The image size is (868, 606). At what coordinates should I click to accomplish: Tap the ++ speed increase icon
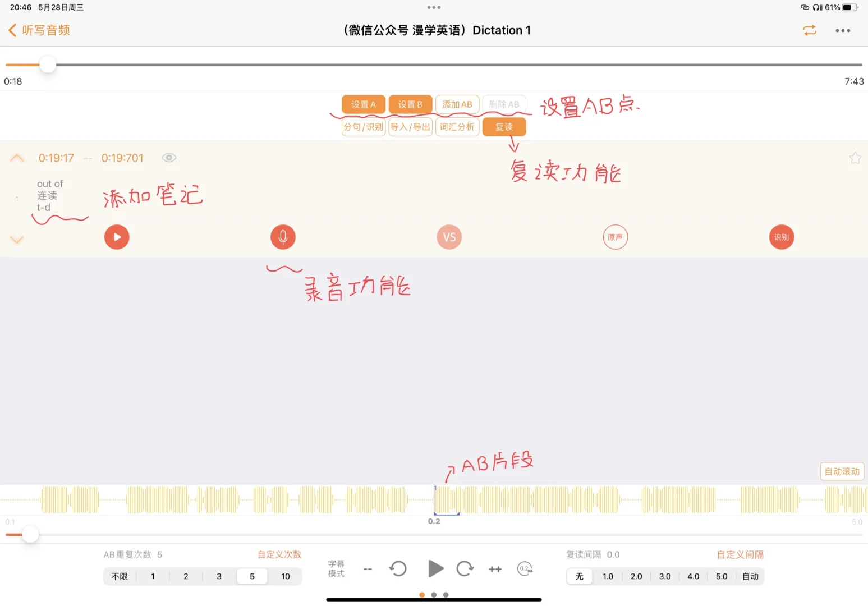pos(494,569)
